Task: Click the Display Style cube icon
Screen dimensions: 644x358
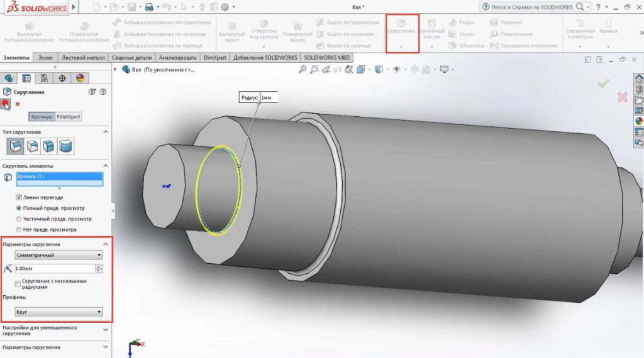Action: pyautogui.click(x=379, y=70)
